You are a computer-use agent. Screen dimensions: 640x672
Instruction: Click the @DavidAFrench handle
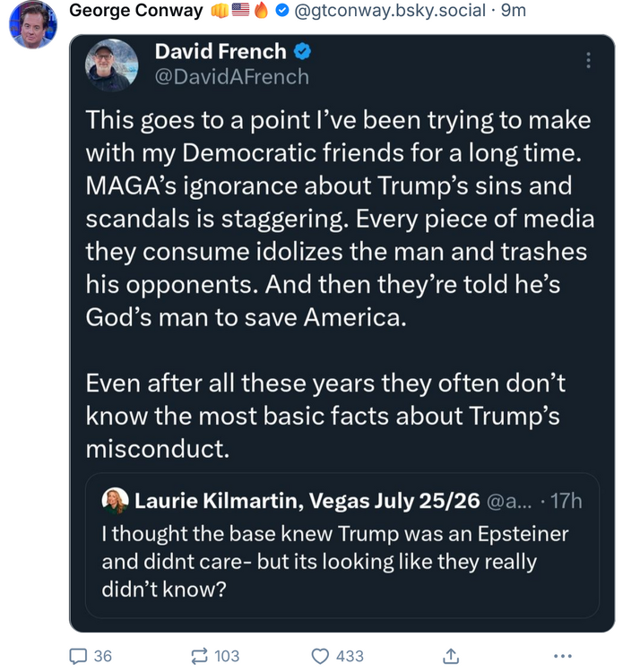pyautogui.click(x=232, y=77)
